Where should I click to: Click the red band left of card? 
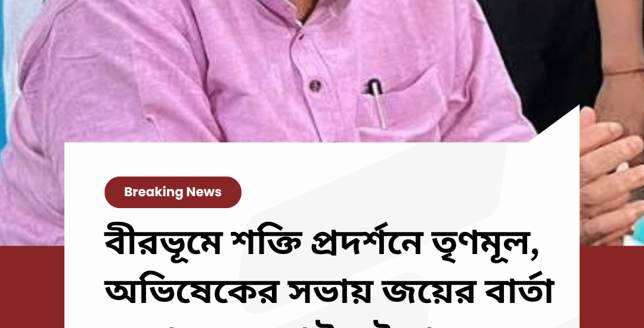pos(32,286)
